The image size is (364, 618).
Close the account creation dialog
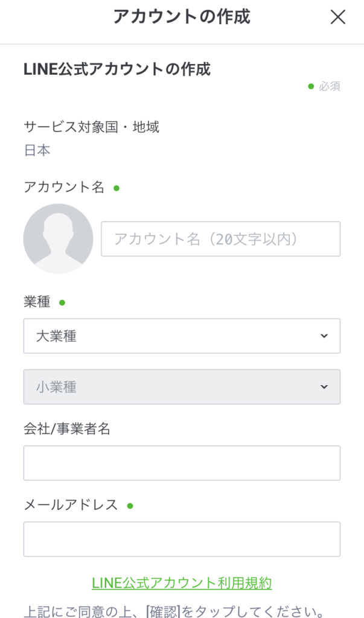(337, 18)
